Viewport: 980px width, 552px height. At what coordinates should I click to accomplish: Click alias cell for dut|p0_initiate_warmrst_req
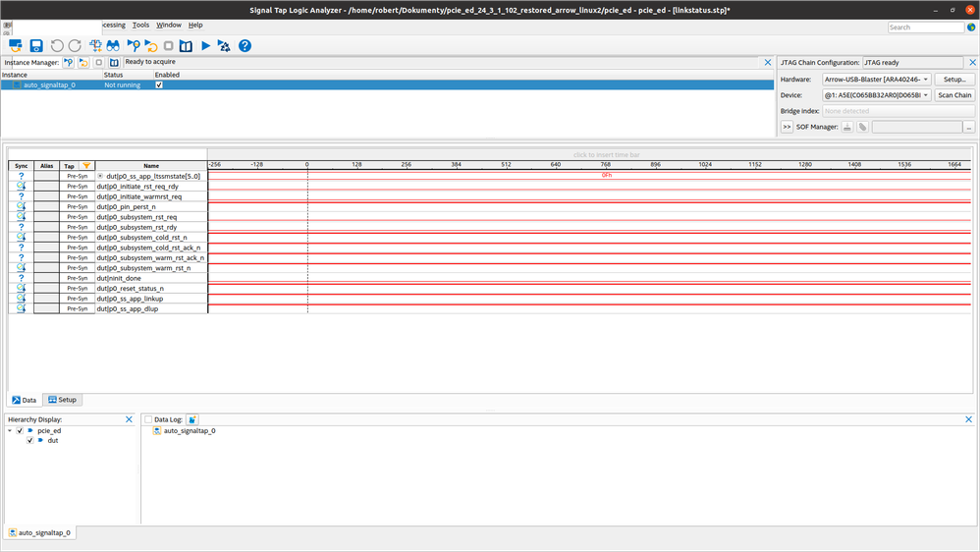pyautogui.click(x=47, y=196)
